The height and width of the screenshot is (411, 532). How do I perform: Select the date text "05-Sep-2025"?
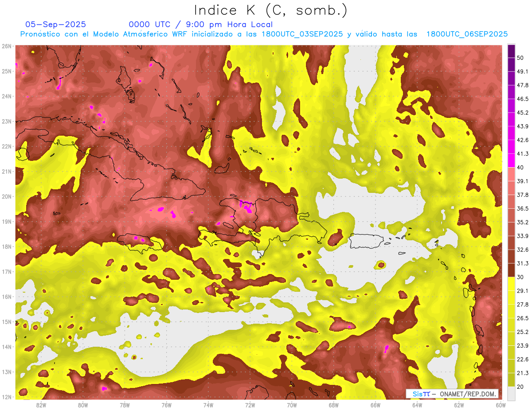pyautogui.click(x=56, y=24)
